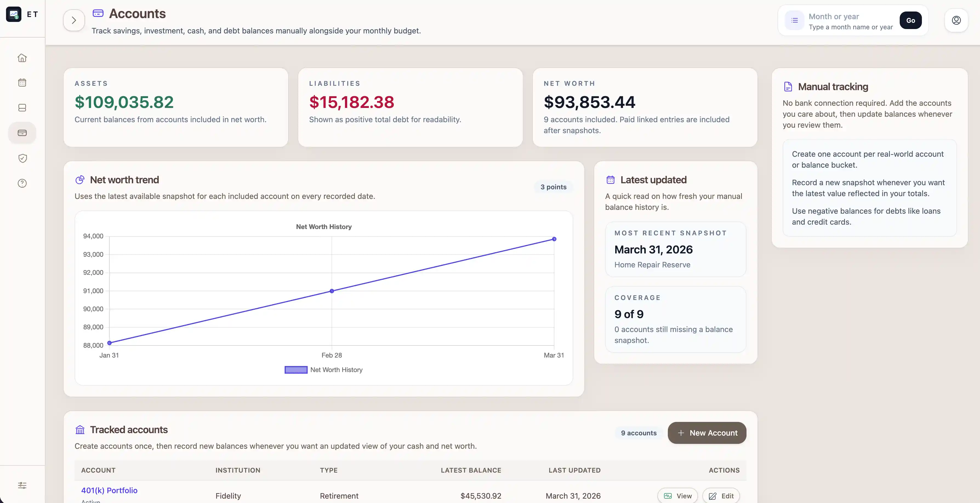
Task: Click the stacked cards sidebar icon
Action: 22,108
